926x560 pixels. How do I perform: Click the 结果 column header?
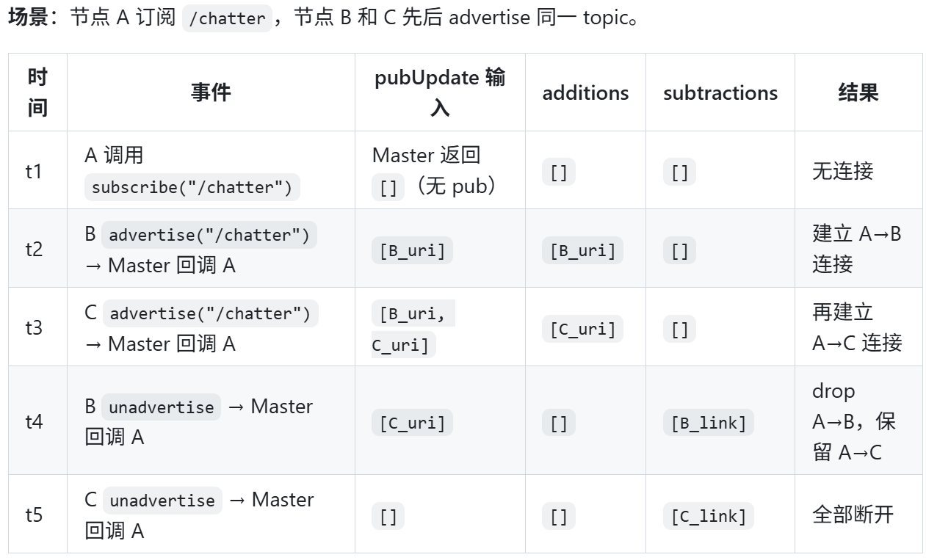(x=858, y=92)
